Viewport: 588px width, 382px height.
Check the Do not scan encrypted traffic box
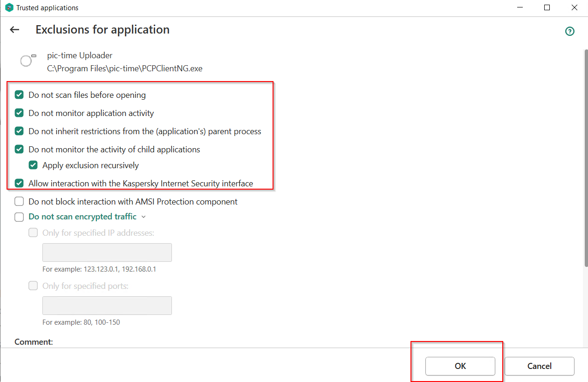point(19,217)
